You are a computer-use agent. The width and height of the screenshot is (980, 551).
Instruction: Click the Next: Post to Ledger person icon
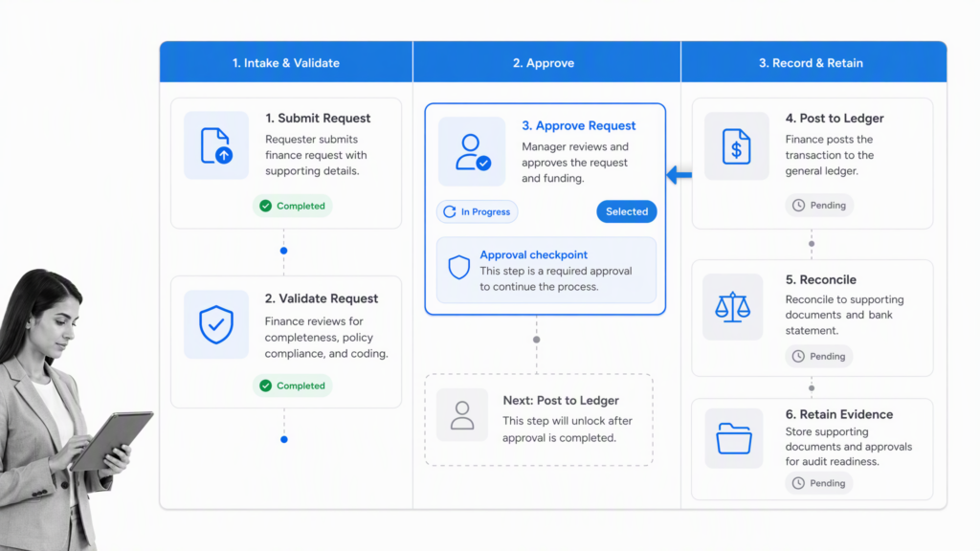(x=462, y=415)
